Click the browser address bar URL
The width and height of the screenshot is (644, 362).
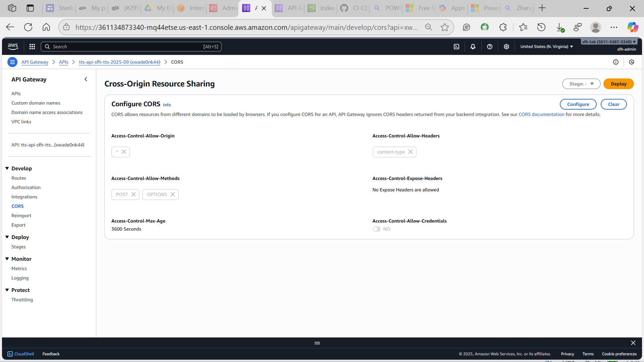(x=247, y=27)
